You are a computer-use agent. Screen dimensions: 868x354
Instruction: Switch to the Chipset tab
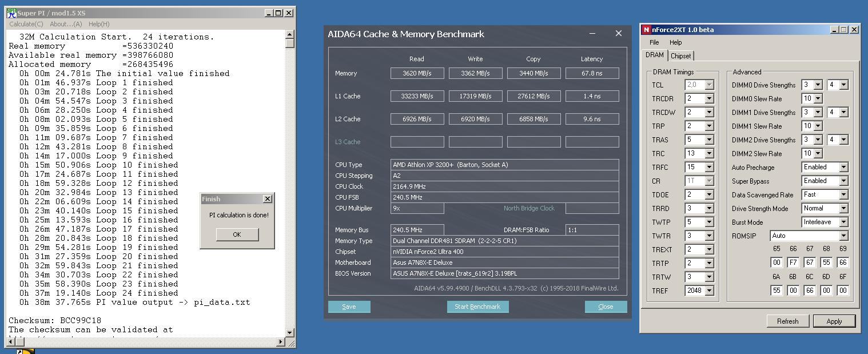[x=680, y=56]
